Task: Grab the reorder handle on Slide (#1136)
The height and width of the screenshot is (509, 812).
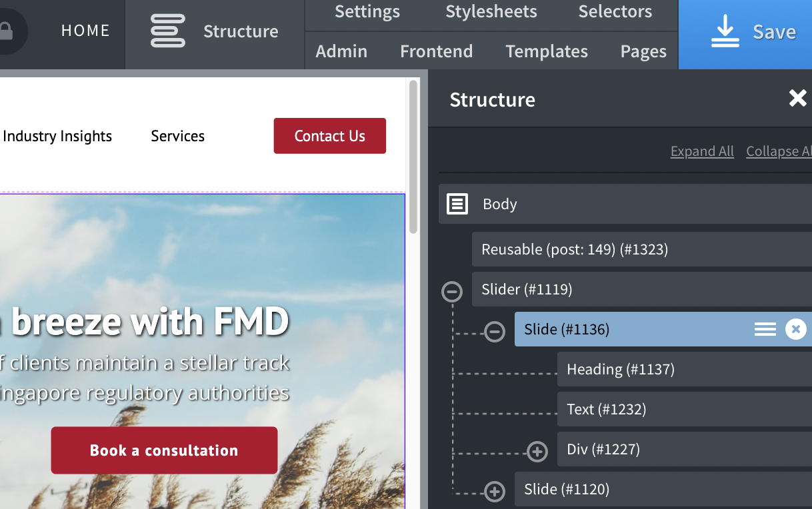Action: (765, 329)
